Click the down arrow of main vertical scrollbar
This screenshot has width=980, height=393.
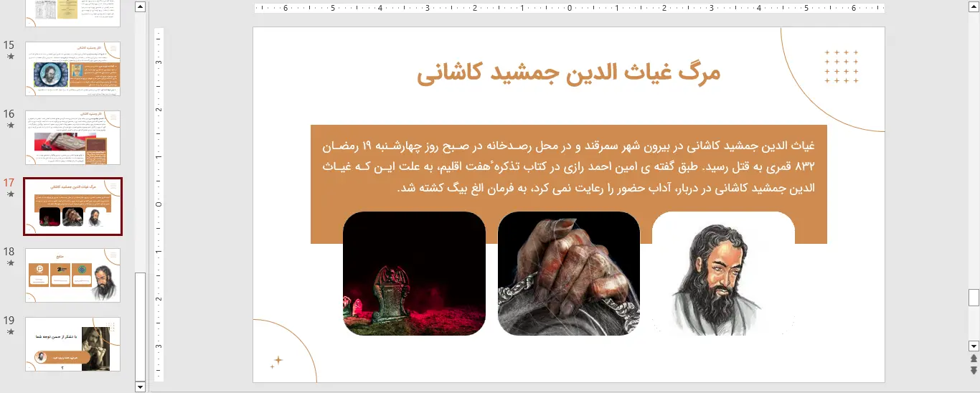click(974, 346)
